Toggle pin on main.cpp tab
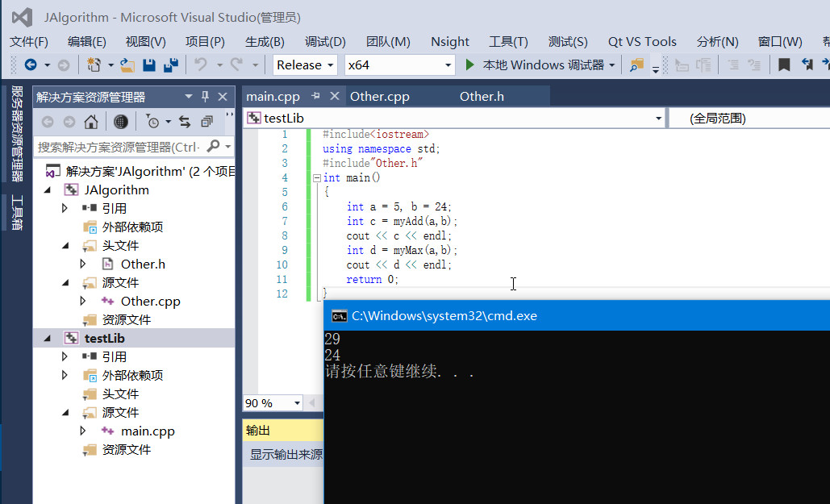The width and height of the screenshot is (830, 504). click(x=316, y=96)
